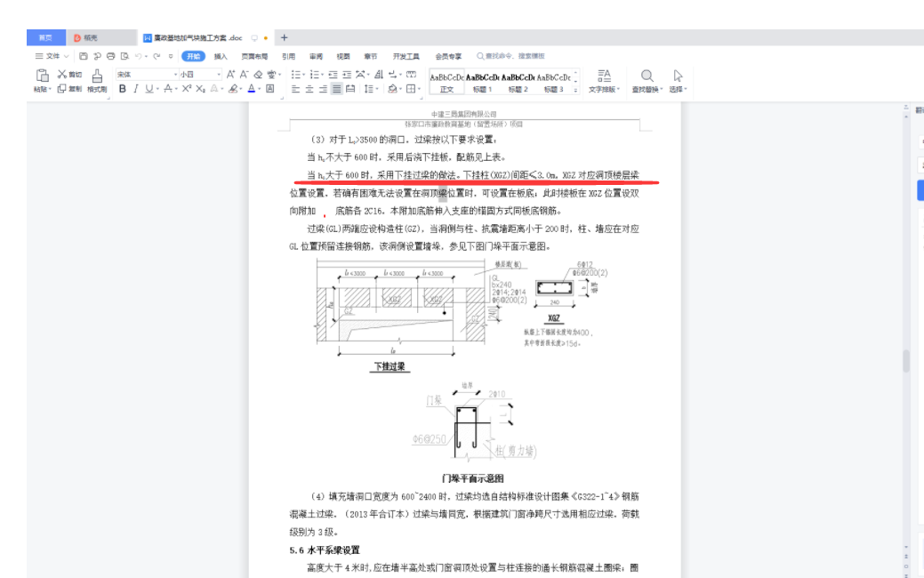Open the Paste (粘贴) options dropdown arrow
The width and height of the screenshot is (924, 578).
pyautogui.click(x=50, y=90)
